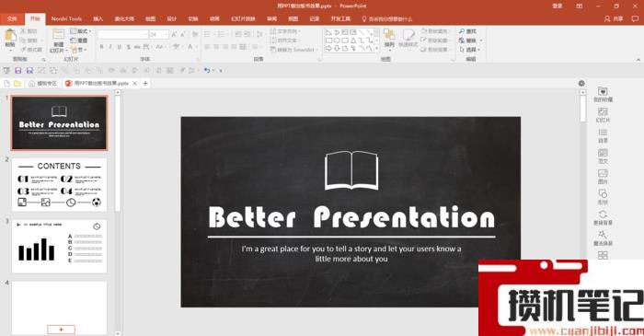The height and width of the screenshot is (336, 644).
Task: Click the purple save icon in quick toolbar
Action: click(18, 71)
